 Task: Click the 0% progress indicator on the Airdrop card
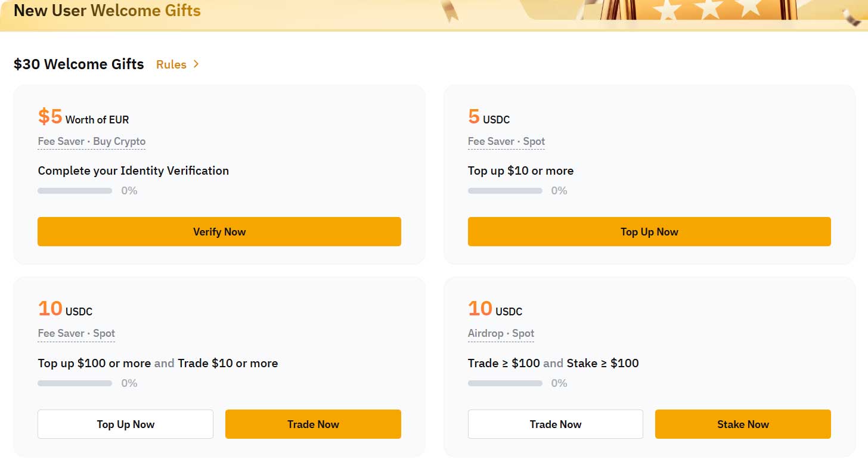pos(559,383)
